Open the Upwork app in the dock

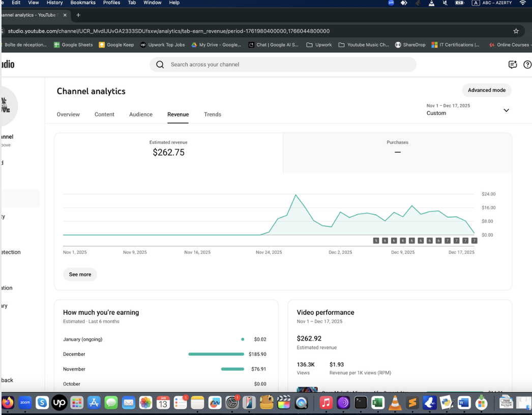tap(60, 403)
